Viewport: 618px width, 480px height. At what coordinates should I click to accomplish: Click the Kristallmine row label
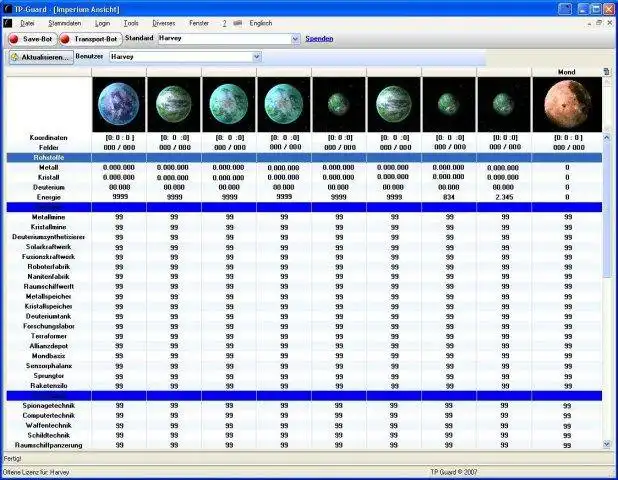48,227
